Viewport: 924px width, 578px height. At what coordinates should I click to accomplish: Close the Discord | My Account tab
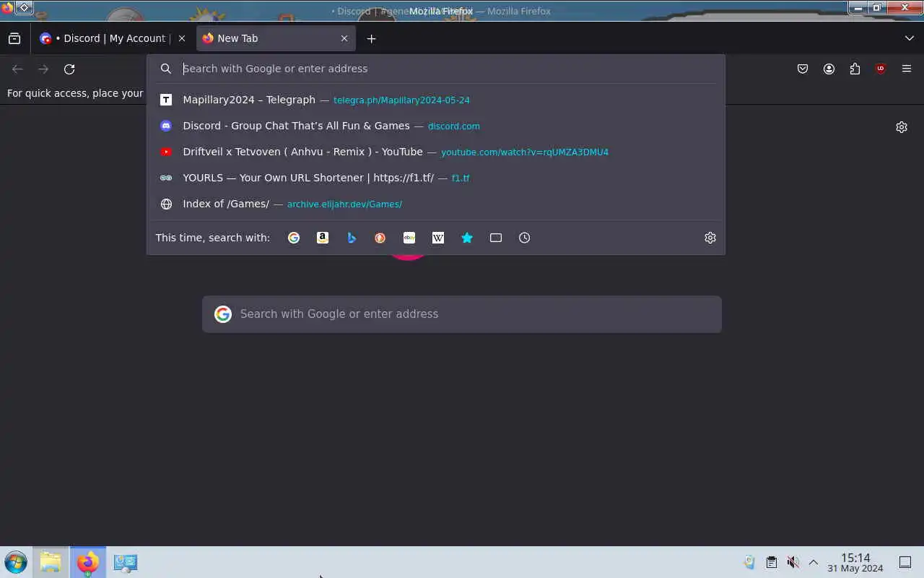[x=182, y=38]
